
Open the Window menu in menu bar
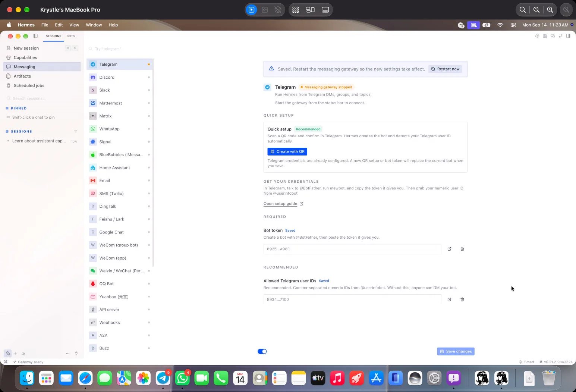(94, 25)
